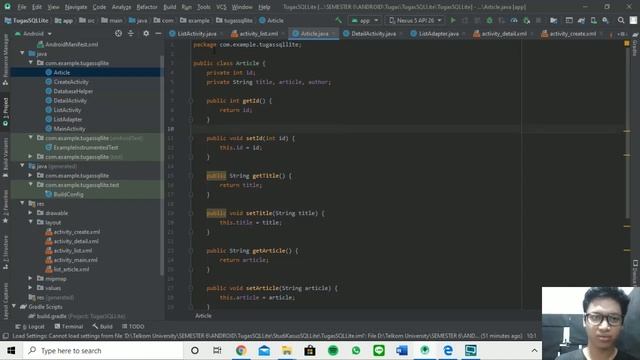Collapse the Gradle Scripts node
Screen dimensions: 640x360
click(14, 307)
